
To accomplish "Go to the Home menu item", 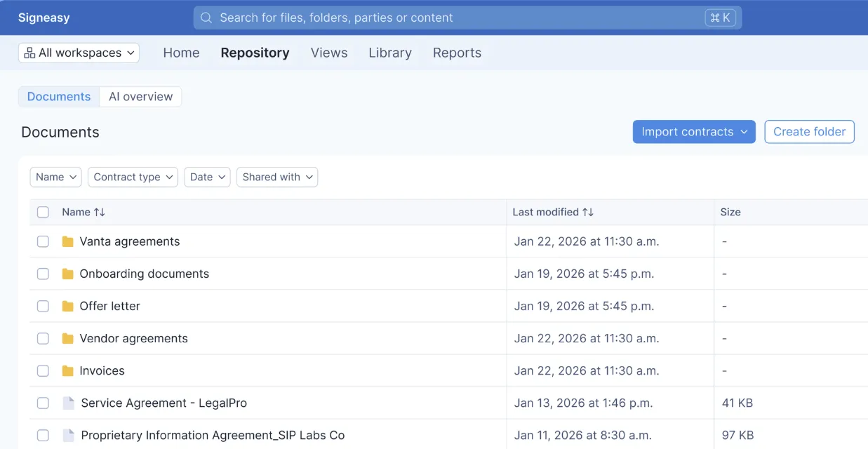I will coord(181,53).
